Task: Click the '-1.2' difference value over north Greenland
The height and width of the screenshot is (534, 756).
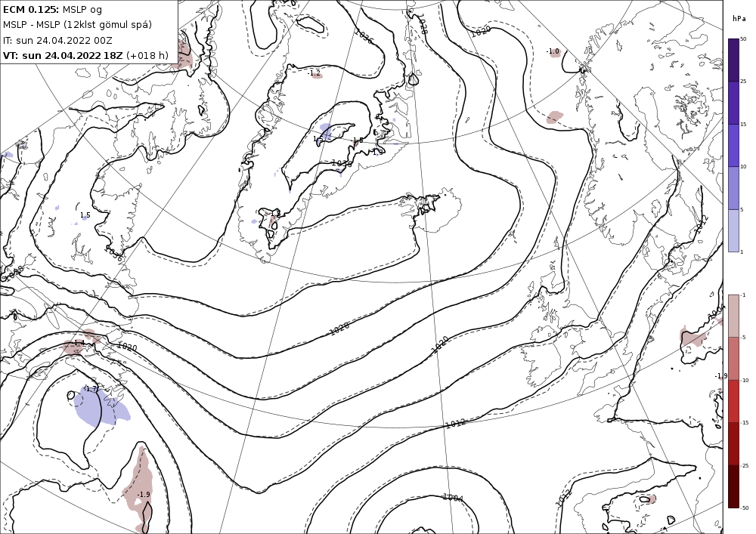Action: 314,73
